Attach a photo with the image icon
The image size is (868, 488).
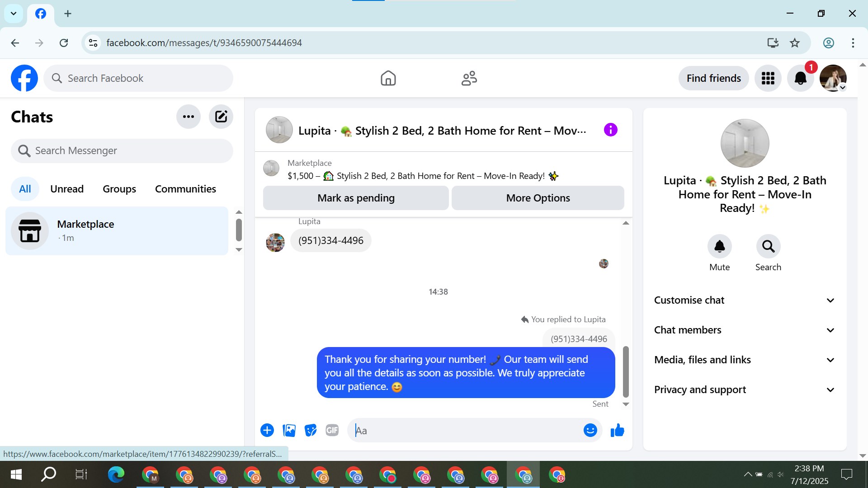pos(289,431)
